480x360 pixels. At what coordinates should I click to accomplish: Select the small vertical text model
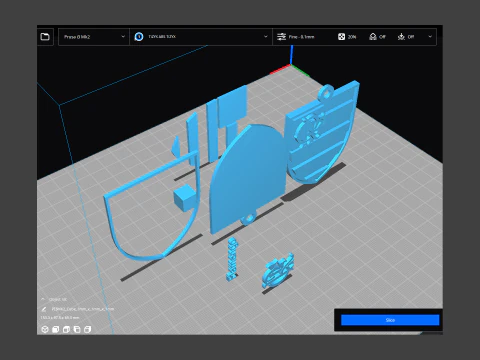[232, 259]
